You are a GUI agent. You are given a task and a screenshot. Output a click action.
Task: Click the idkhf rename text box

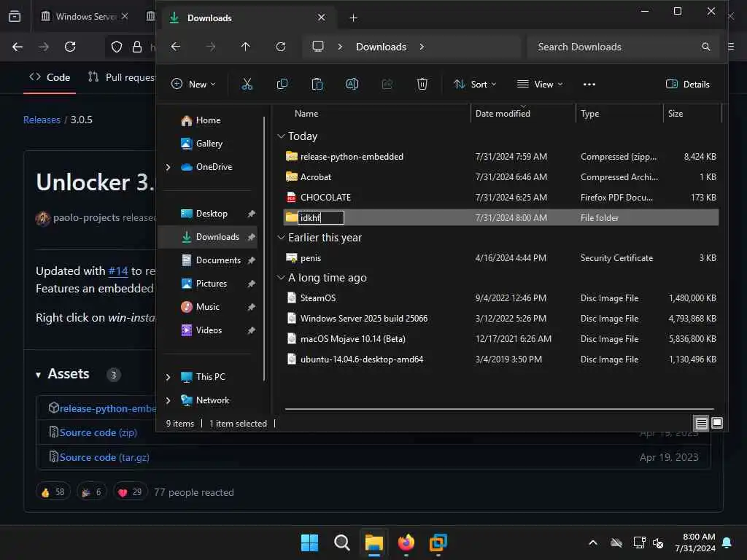(x=321, y=217)
